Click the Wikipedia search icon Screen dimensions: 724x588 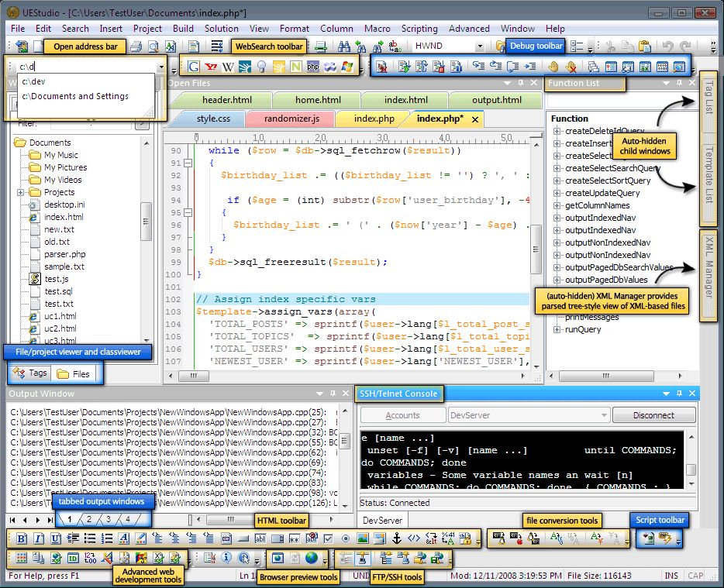[227, 66]
